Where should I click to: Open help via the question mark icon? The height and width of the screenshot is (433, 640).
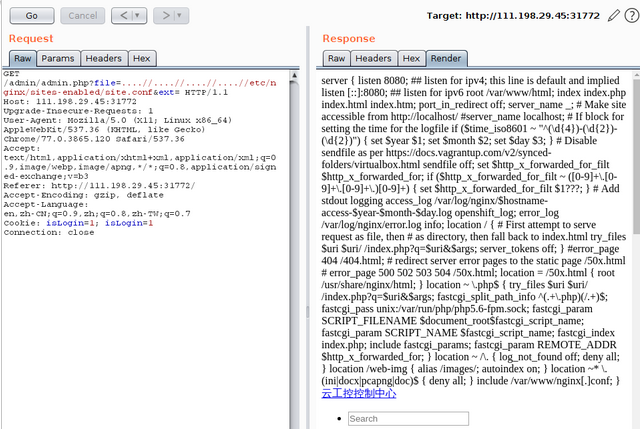632,16
